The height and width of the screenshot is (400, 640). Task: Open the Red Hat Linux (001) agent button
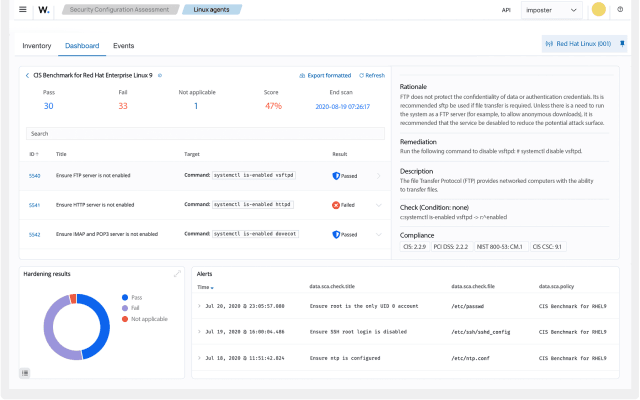tap(583, 44)
